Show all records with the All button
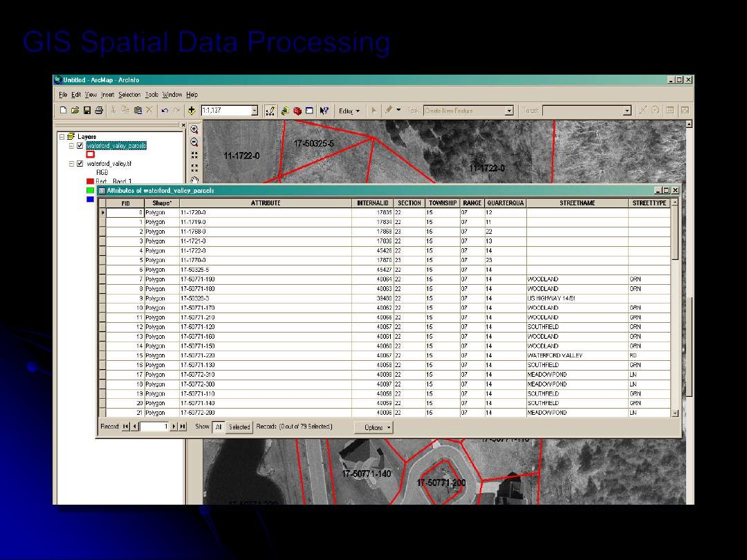The height and width of the screenshot is (560, 747). 219,427
